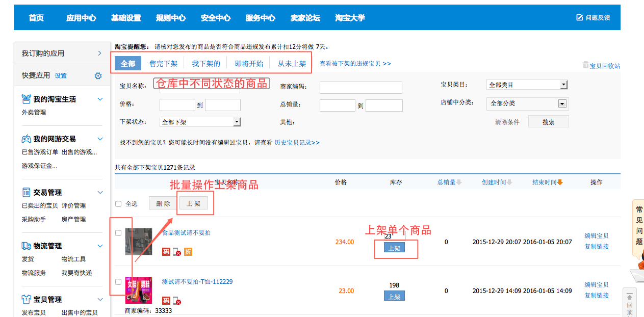Open the 下架状态 dropdown
Screen dimensions: 644x317
tap(237, 122)
